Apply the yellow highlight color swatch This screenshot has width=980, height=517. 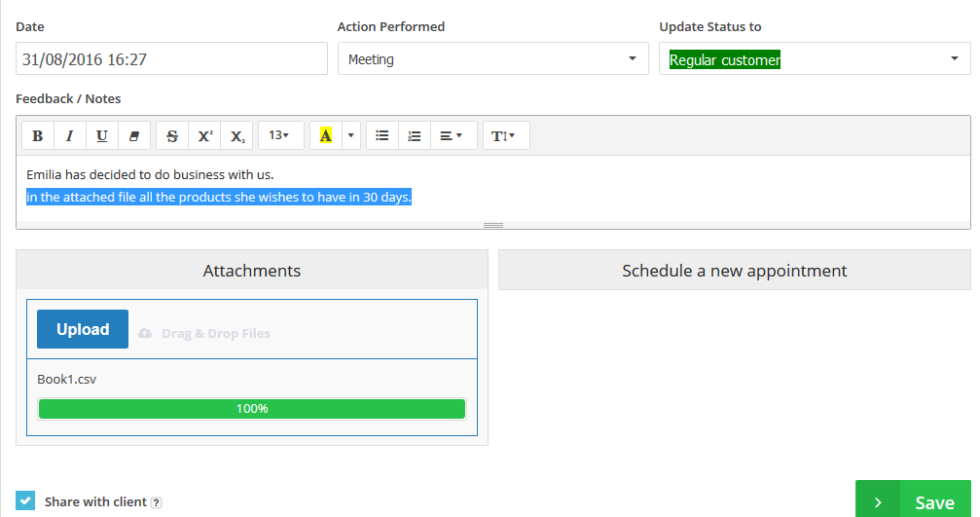[x=326, y=135]
